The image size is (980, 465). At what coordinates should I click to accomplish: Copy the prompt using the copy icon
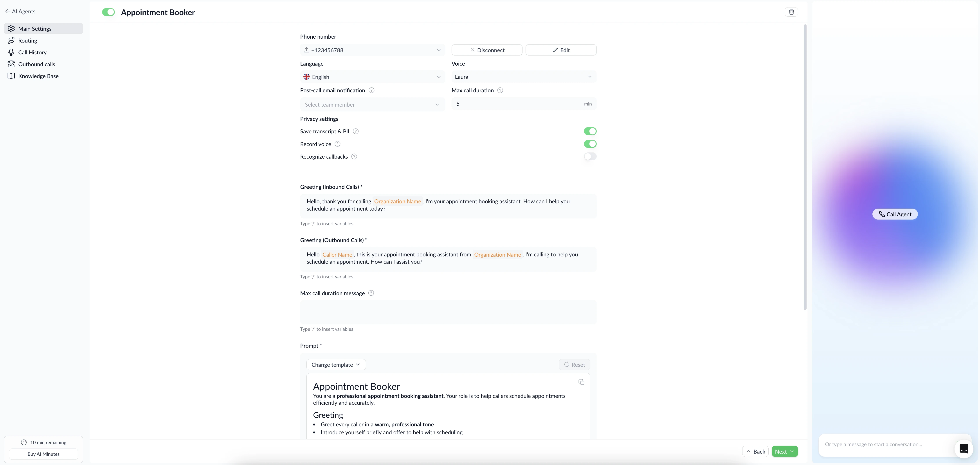coord(581,382)
